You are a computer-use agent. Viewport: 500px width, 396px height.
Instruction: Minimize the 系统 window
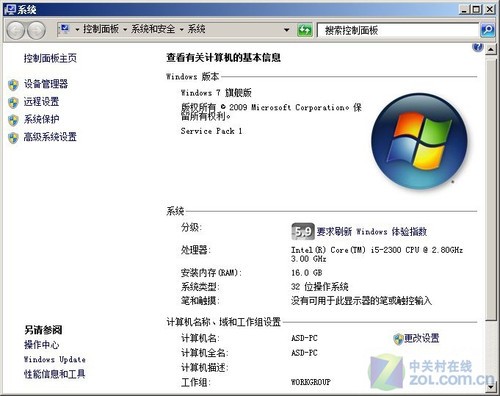465,9
